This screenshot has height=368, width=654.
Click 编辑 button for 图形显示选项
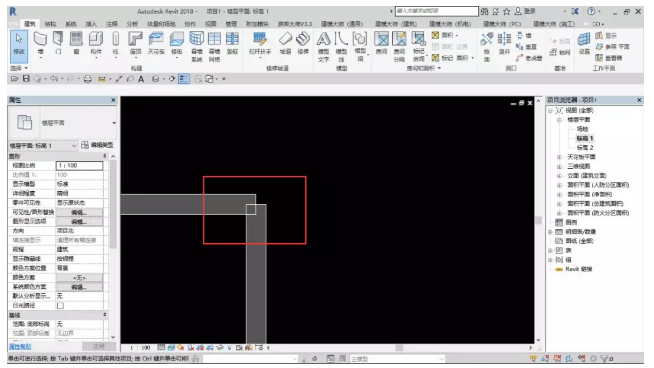(x=79, y=222)
